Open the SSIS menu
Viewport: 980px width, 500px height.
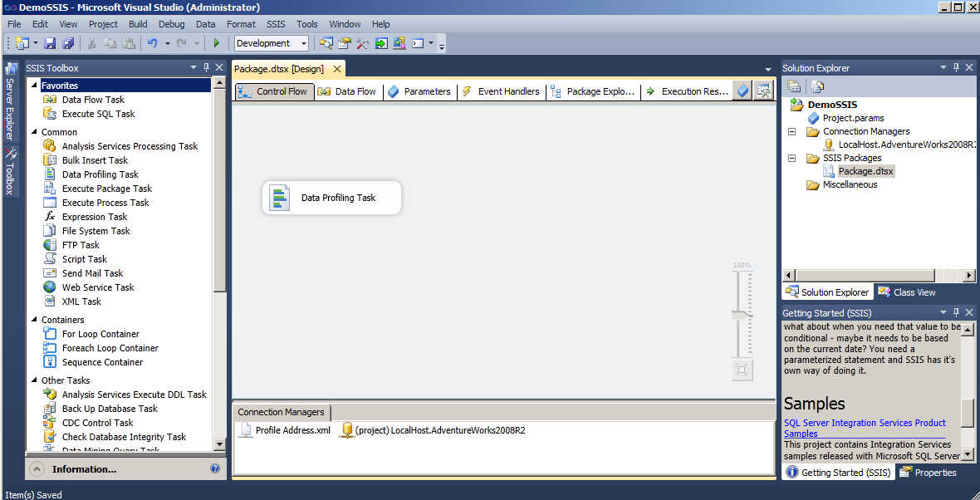coord(276,24)
